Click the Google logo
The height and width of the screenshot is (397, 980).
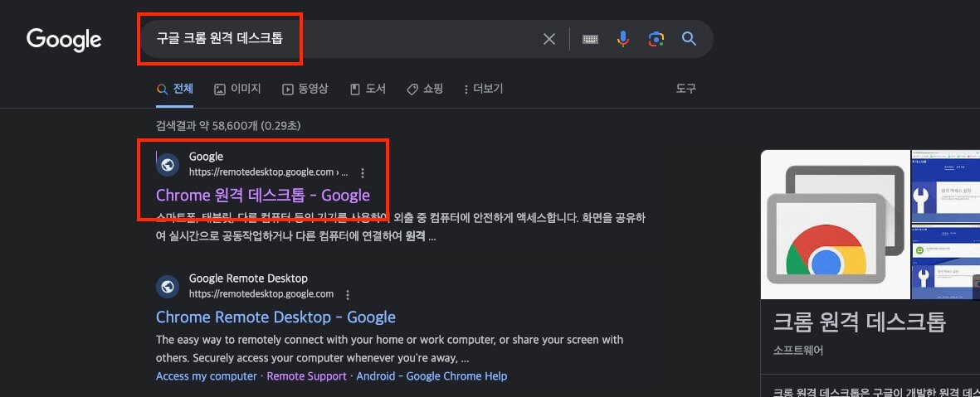(64, 39)
